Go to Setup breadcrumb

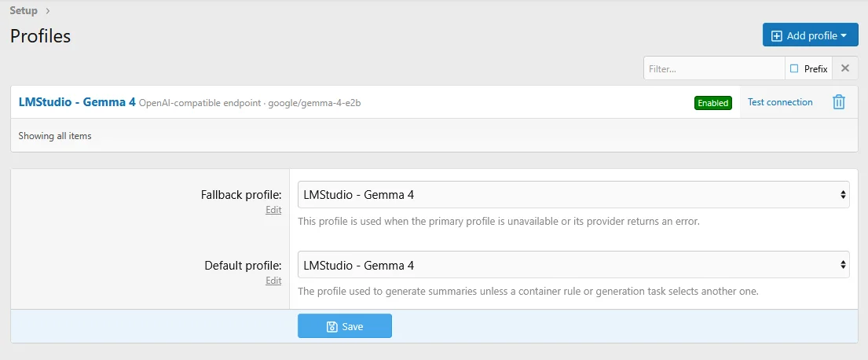[x=24, y=10]
